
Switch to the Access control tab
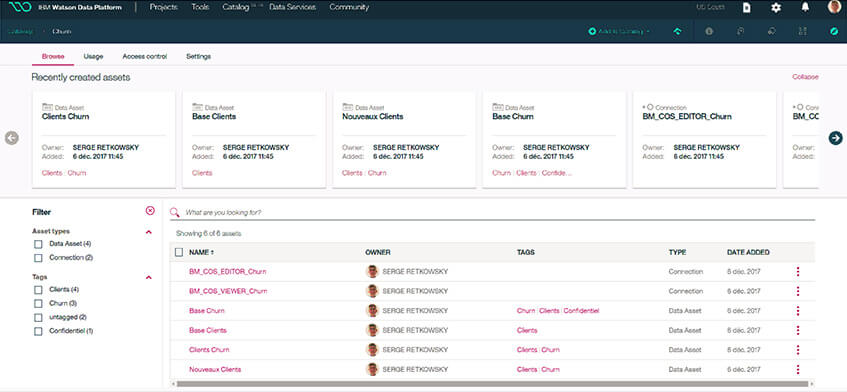click(145, 56)
